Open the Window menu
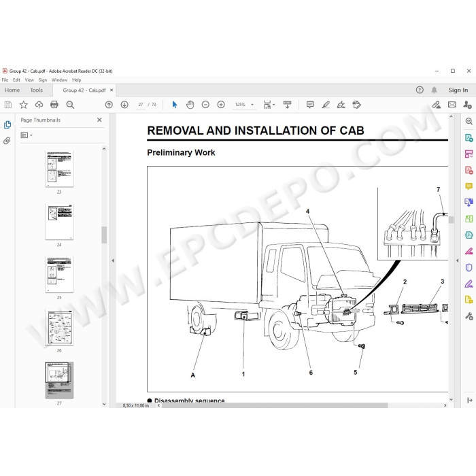This screenshot has height=476, width=476. 59,80
